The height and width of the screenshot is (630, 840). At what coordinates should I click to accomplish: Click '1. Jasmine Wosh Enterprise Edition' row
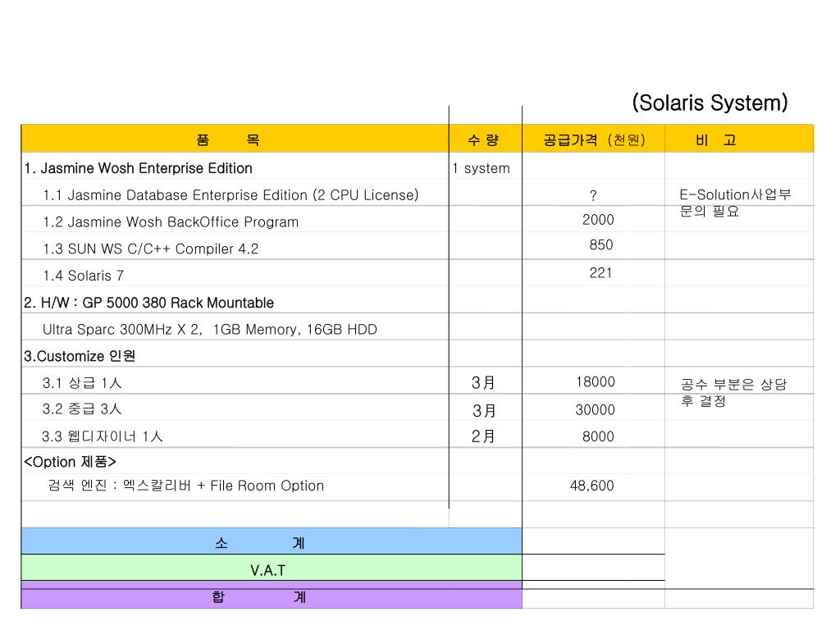coord(138,168)
